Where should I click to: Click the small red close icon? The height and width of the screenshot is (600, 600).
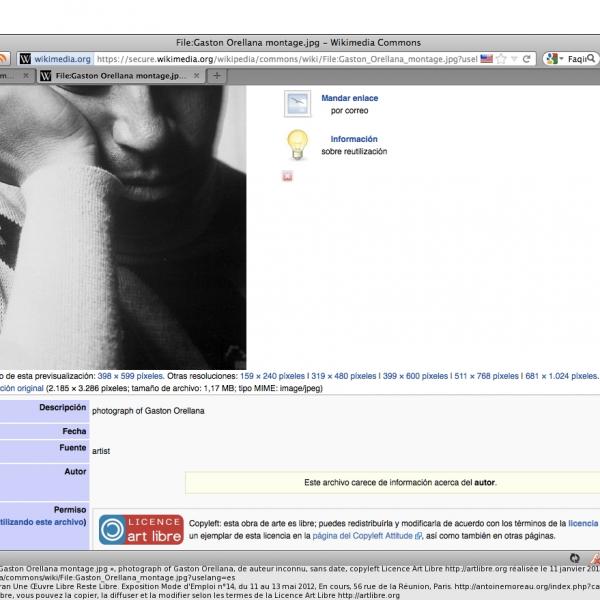coord(287,176)
